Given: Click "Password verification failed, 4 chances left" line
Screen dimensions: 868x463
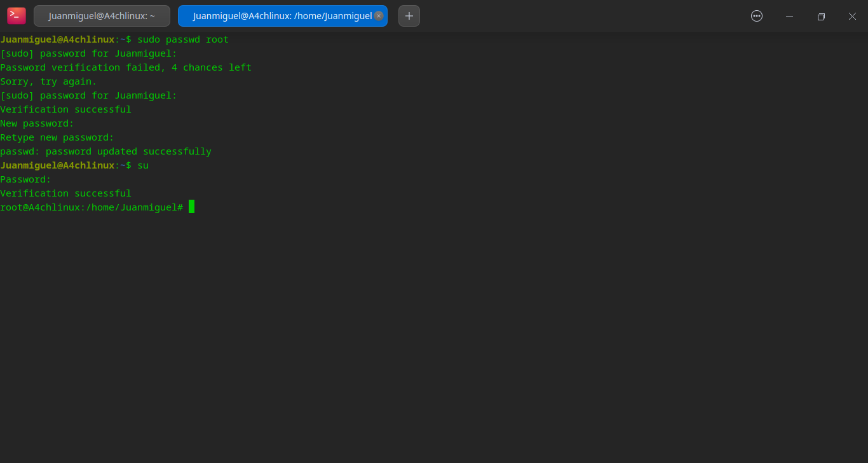Looking at the screenshot, I should tap(126, 67).
